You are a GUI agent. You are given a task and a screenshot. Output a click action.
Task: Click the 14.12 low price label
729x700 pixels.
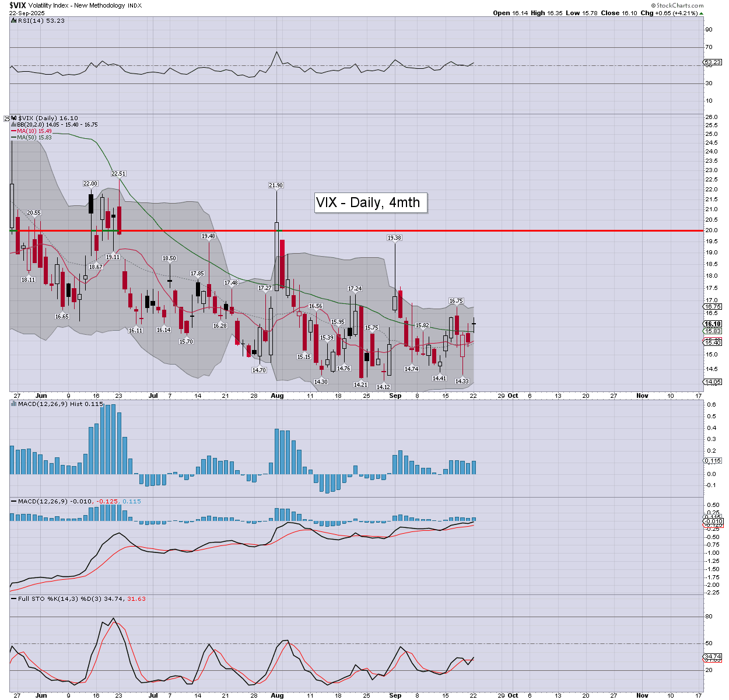coord(383,387)
